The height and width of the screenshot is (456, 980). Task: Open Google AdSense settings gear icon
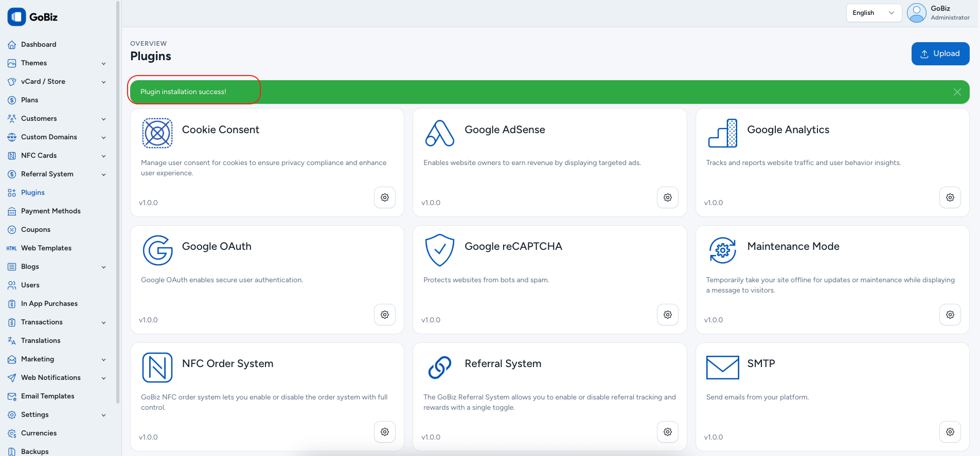(667, 197)
